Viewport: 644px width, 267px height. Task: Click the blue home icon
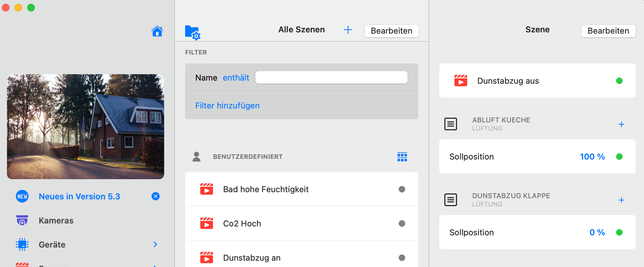tap(157, 31)
